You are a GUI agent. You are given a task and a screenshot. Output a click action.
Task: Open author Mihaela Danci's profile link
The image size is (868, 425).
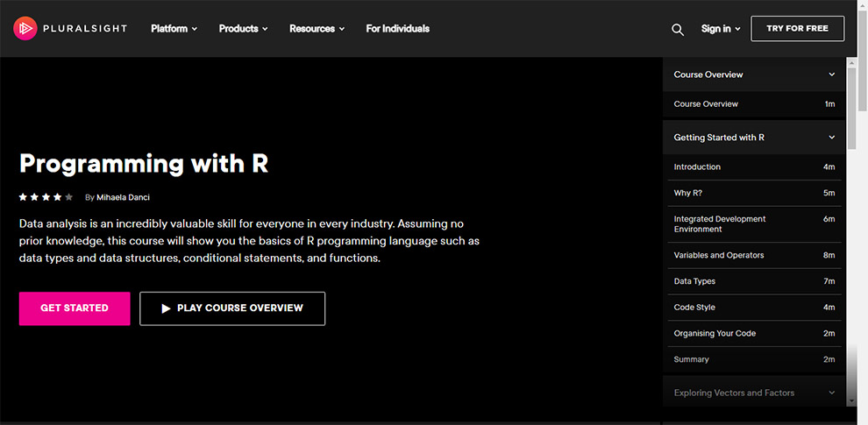[x=123, y=197]
